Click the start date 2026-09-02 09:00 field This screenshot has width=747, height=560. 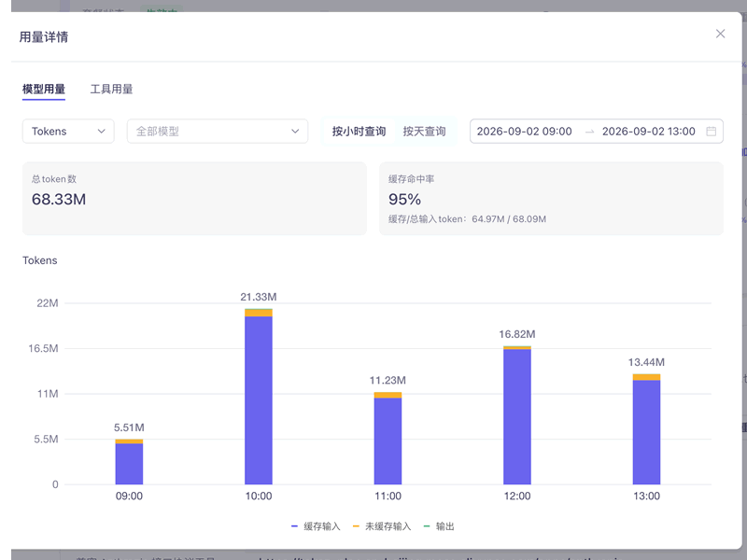[524, 132]
